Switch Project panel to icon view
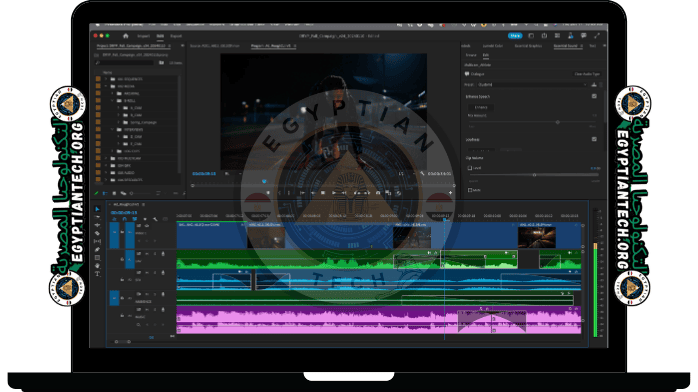This screenshot has height=392, width=698. tap(114, 193)
